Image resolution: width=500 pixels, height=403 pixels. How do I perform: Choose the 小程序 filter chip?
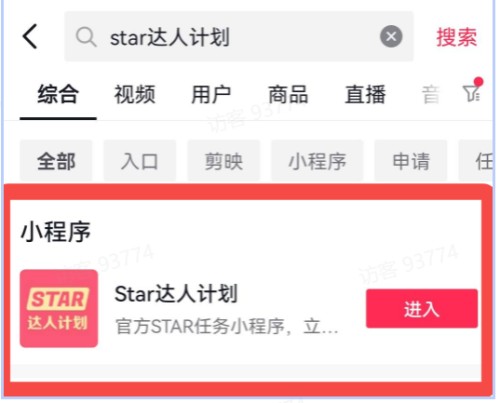pos(317,161)
